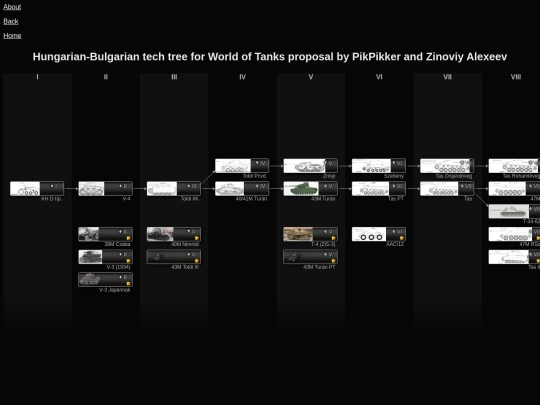Open the Tas tier VII tank card
The image size is (540, 405).
point(447,189)
